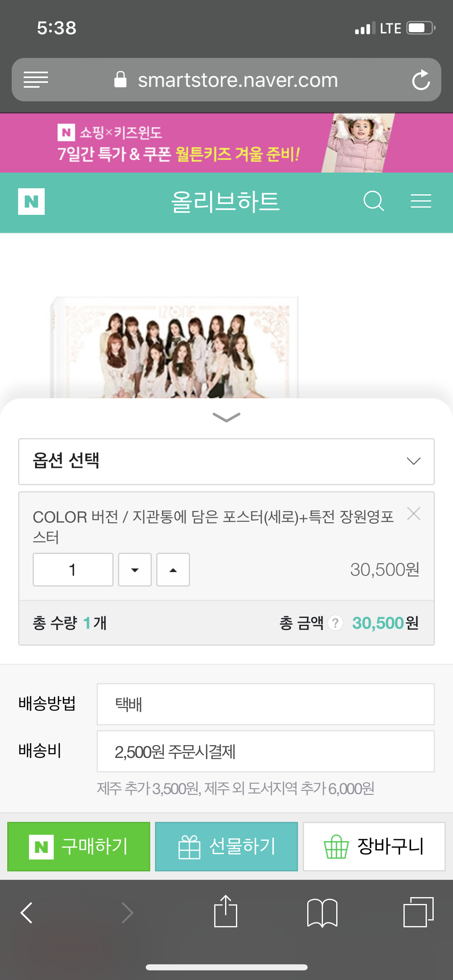Remove the selected COLOR version option

(x=414, y=514)
